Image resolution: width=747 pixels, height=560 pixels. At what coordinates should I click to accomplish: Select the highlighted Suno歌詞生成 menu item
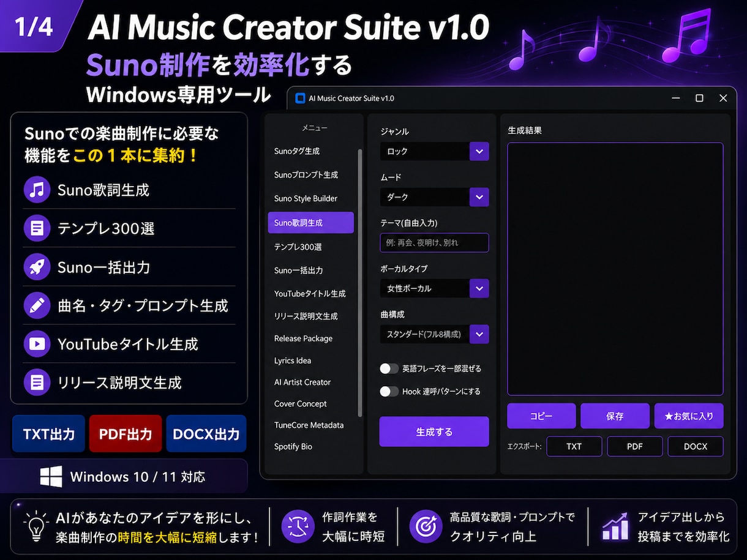pyautogui.click(x=311, y=223)
